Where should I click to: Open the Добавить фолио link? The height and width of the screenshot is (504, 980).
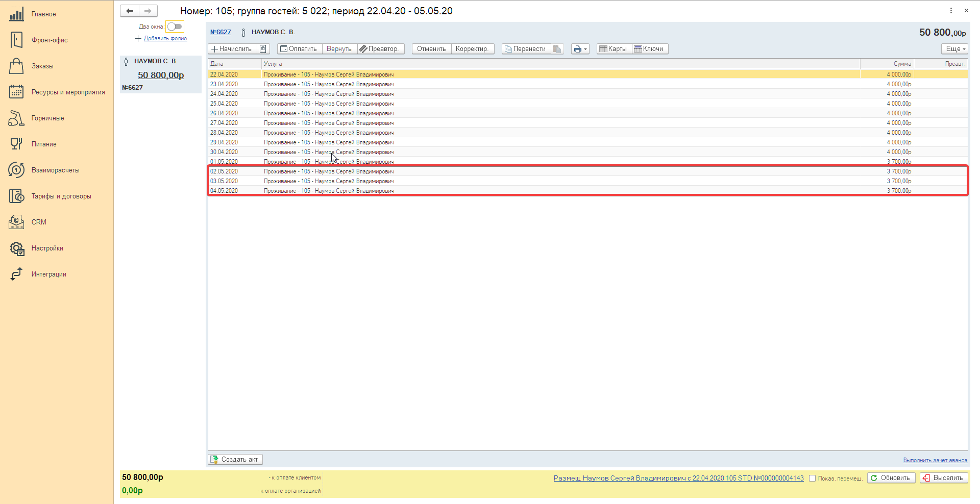(165, 39)
